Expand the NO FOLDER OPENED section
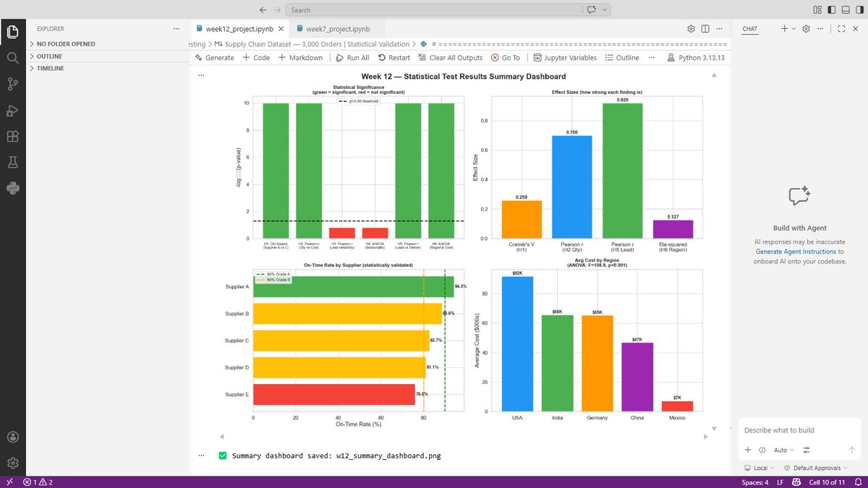The image size is (868, 488). (106, 44)
